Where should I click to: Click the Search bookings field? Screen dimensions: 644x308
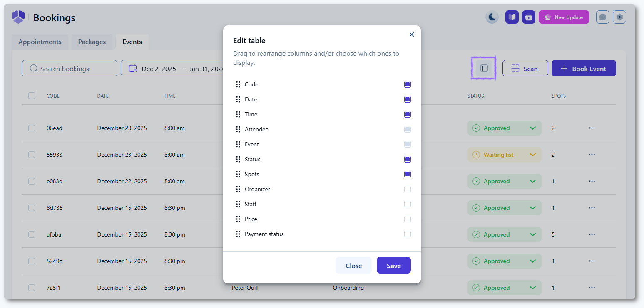[70, 69]
